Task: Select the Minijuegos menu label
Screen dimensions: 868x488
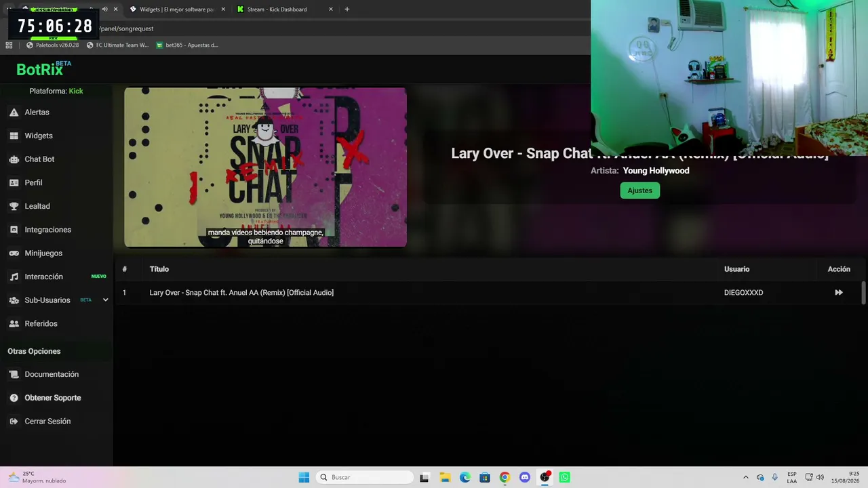Action: click(x=43, y=253)
